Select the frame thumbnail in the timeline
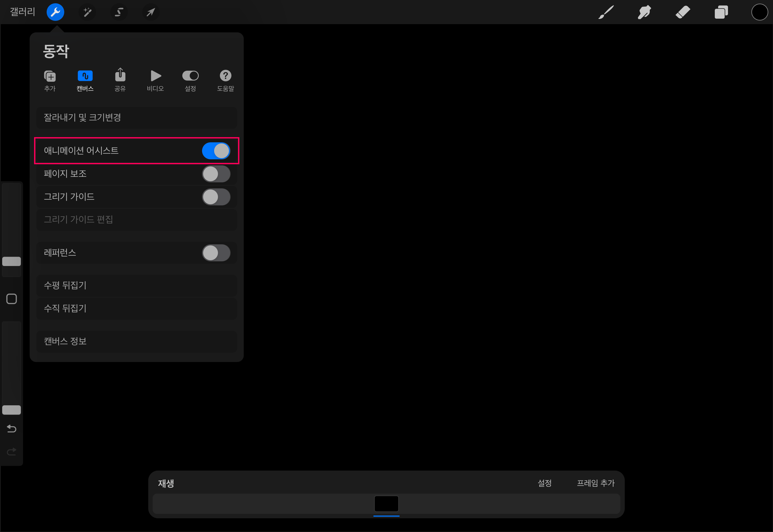The image size is (773, 532). [386, 504]
